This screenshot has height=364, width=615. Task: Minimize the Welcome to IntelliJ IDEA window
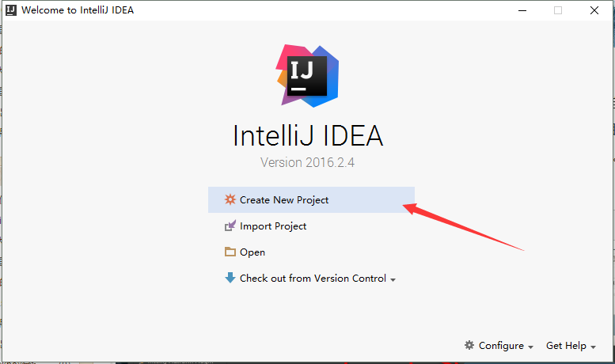(522, 10)
